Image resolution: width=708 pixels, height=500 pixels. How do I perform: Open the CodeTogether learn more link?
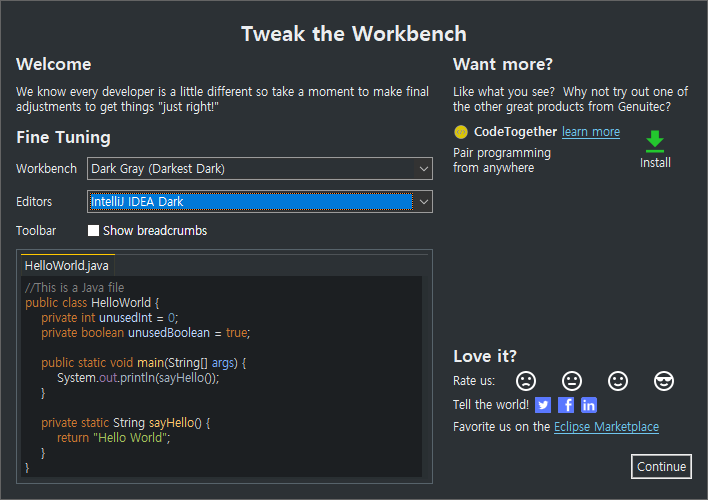point(590,132)
